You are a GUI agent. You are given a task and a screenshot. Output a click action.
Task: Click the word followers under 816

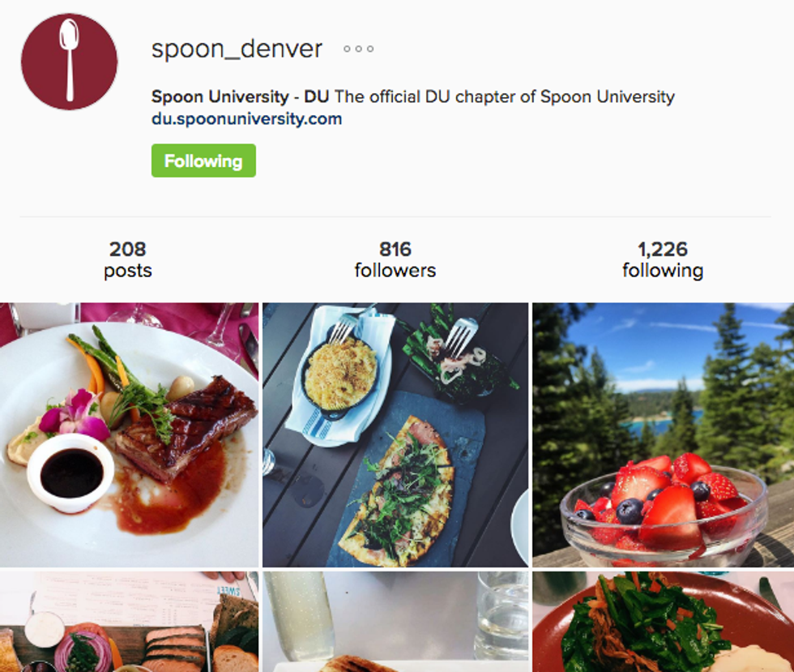point(395,270)
